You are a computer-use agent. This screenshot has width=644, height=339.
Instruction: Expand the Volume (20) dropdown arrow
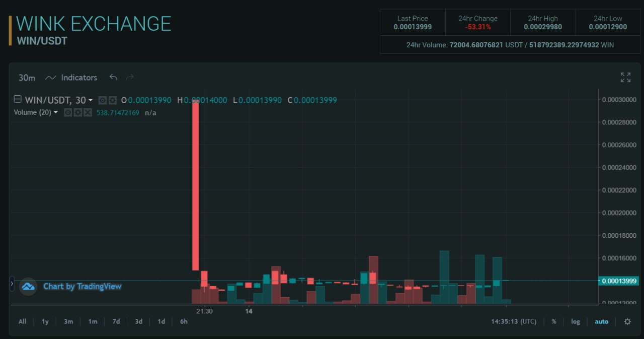click(x=55, y=112)
